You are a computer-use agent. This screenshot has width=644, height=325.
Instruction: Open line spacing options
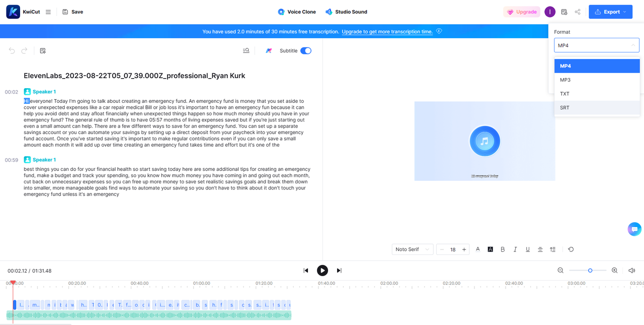point(553,249)
